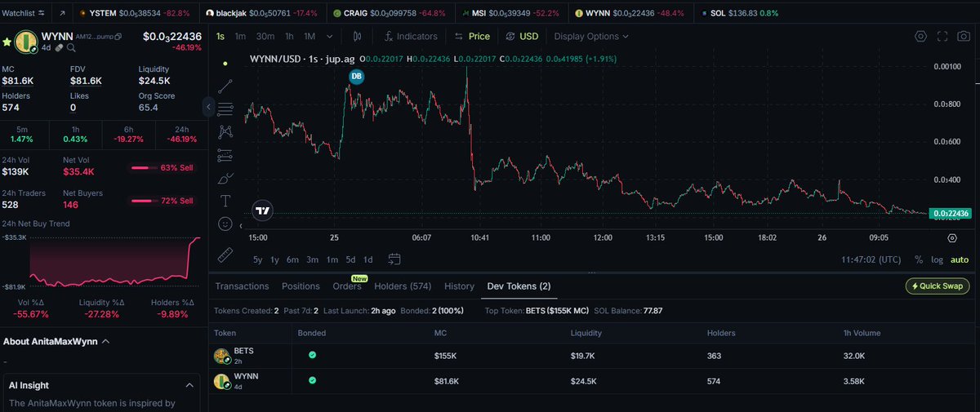980x412 pixels.
Task: Open the Indicators menu
Action: pyautogui.click(x=412, y=36)
